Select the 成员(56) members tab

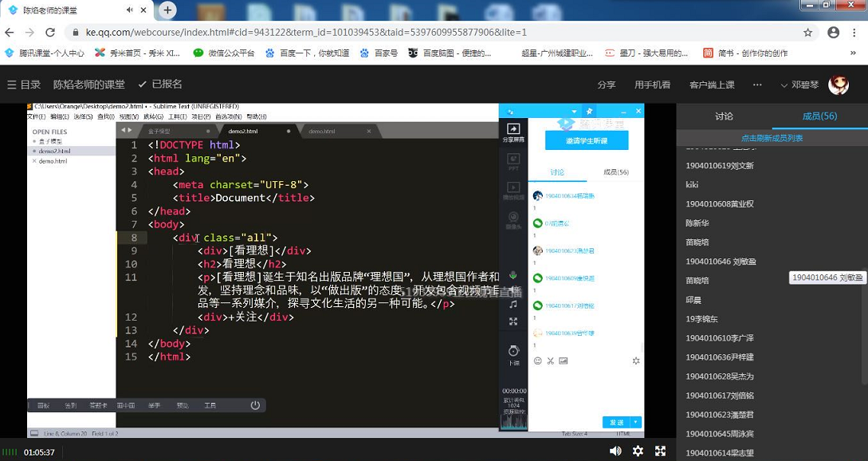[819, 116]
